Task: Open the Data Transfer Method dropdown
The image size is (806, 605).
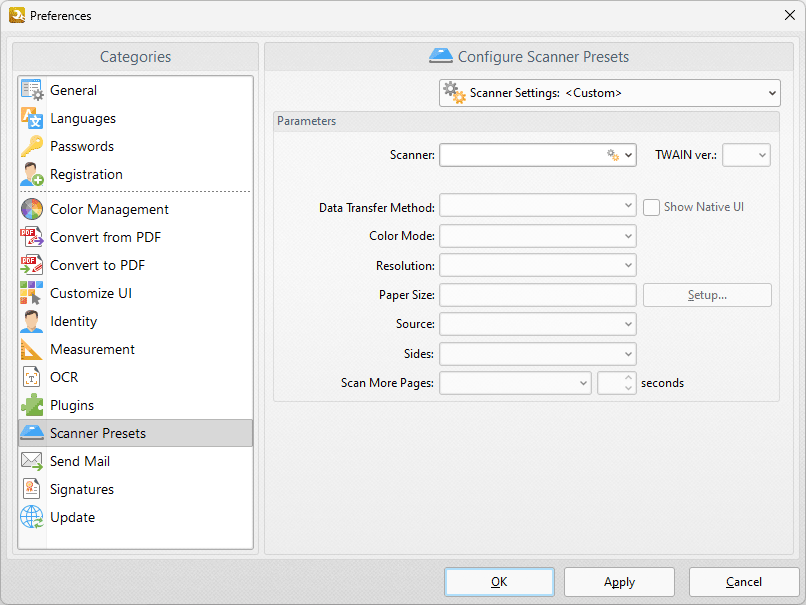Action: point(538,206)
